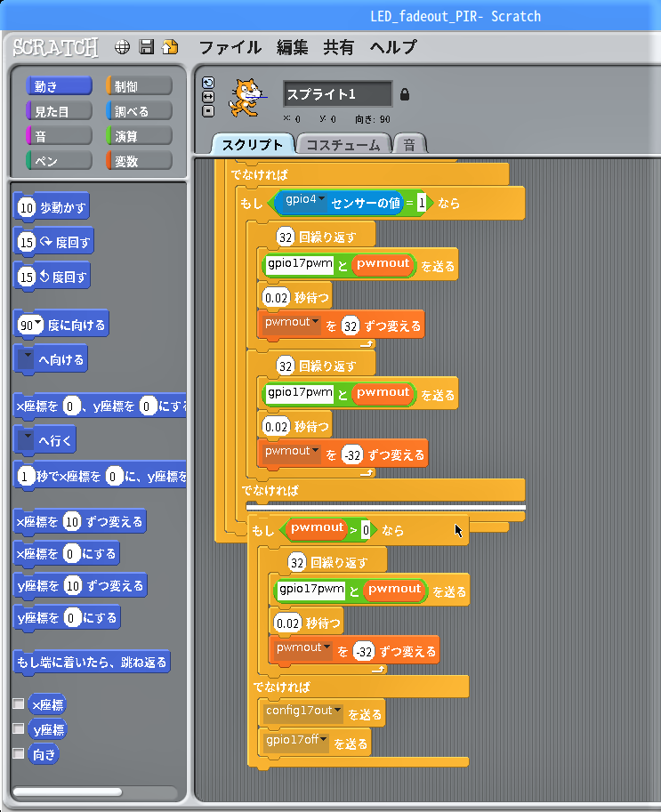Click the sprite name field スプライト1

pos(337,93)
